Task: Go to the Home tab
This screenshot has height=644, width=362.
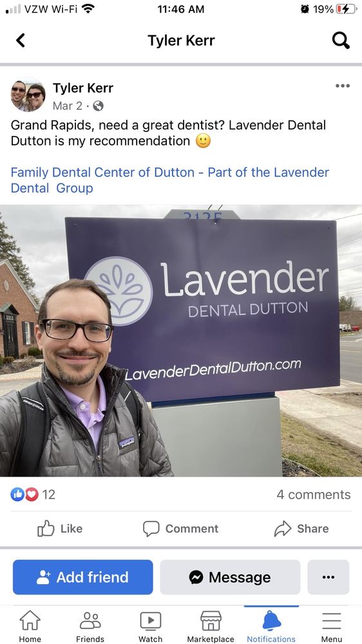Action: tap(30, 627)
